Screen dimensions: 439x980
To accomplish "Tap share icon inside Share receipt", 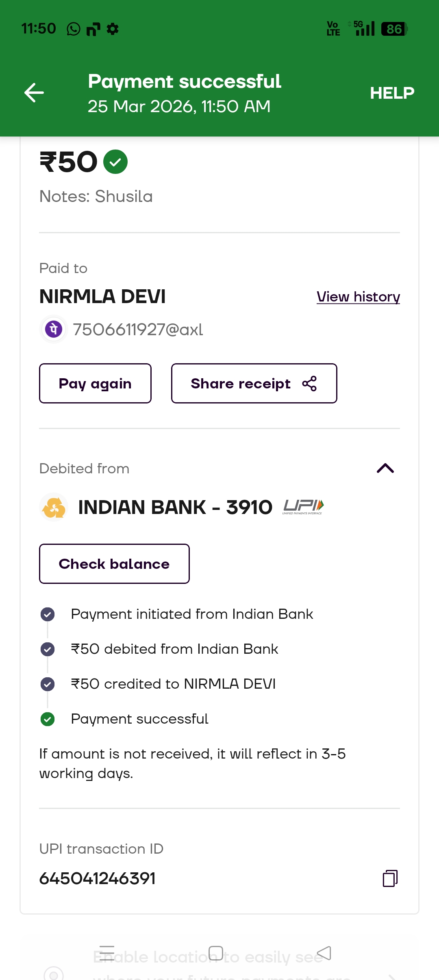I will [309, 383].
